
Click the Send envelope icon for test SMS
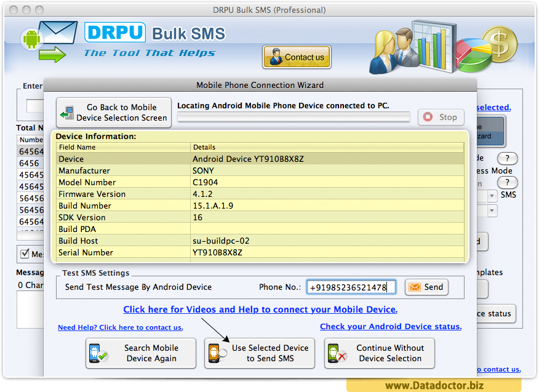pyautogui.click(x=416, y=287)
